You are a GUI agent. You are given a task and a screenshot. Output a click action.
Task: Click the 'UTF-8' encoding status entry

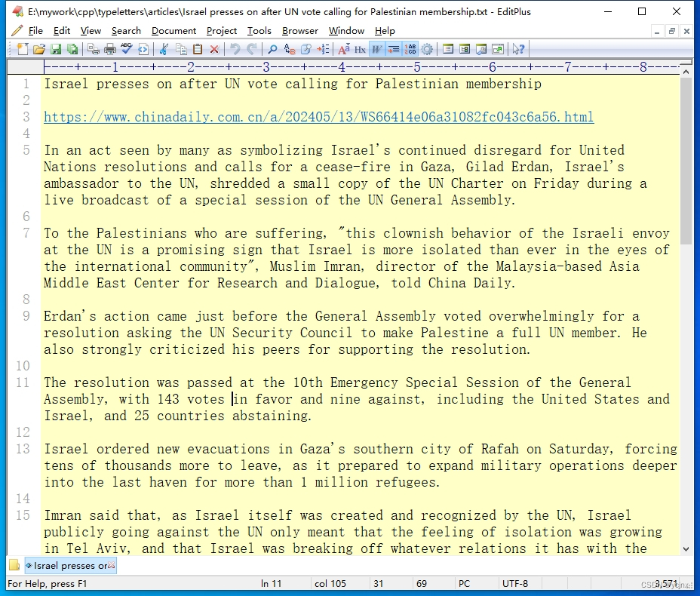pos(514,583)
